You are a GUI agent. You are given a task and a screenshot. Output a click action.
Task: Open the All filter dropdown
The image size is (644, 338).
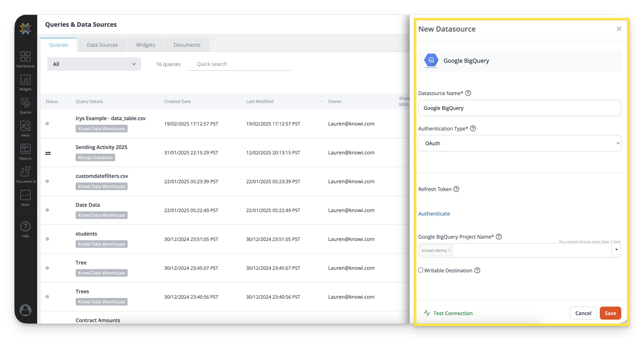(x=94, y=64)
